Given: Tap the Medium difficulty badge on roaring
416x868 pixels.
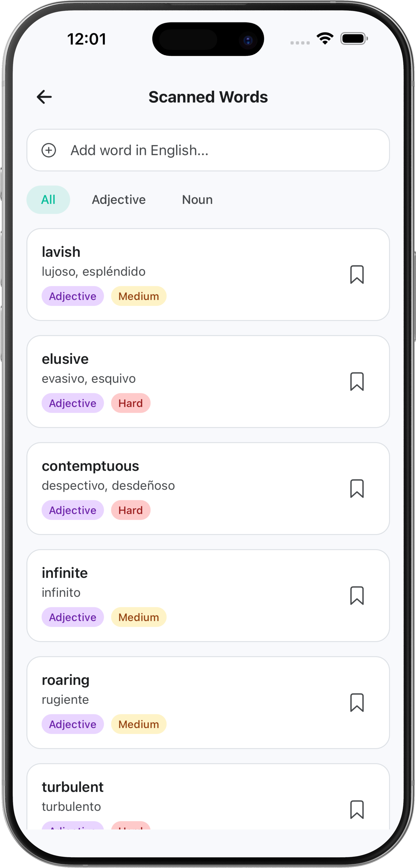Looking at the screenshot, I should click(x=139, y=724).
